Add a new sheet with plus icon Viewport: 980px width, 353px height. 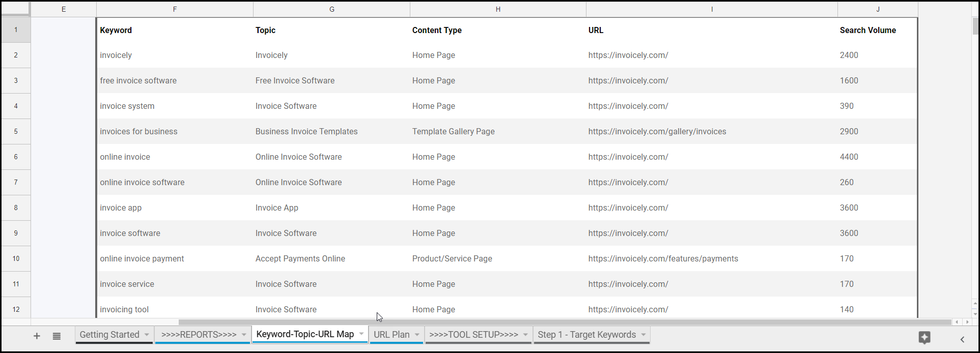[37, 336]
